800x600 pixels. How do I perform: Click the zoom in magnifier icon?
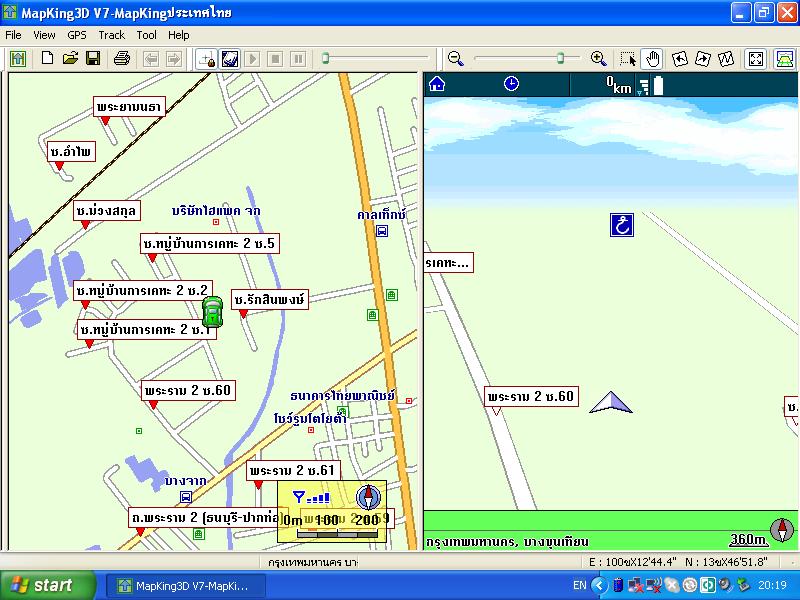coord(598,59)
